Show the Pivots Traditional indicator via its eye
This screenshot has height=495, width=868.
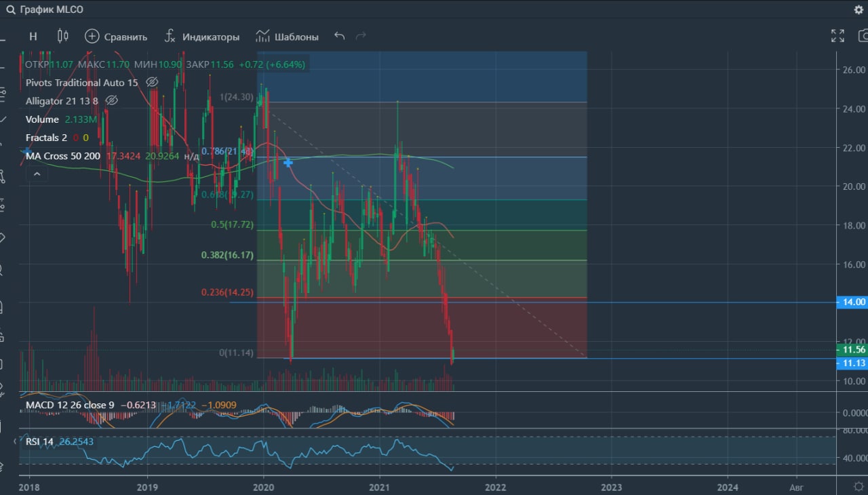pos(152,82)
